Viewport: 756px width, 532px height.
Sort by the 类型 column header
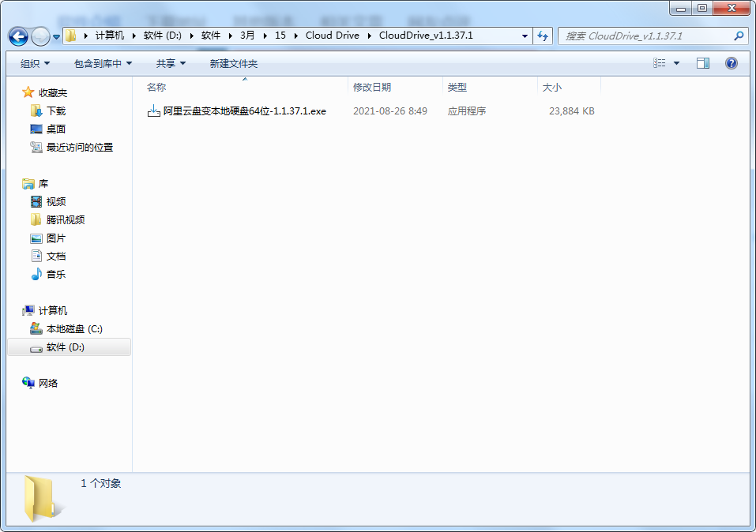click(x=490, y=88)
